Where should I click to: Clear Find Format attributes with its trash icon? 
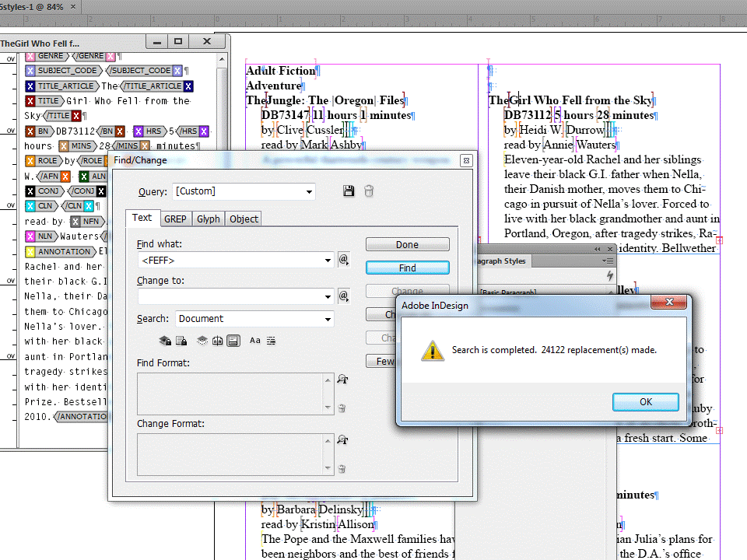point(342,408)
